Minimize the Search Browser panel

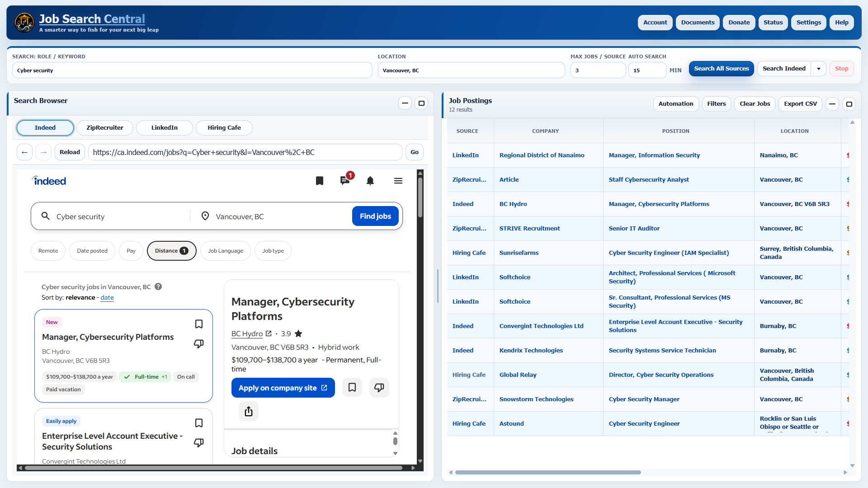(405, 103)
